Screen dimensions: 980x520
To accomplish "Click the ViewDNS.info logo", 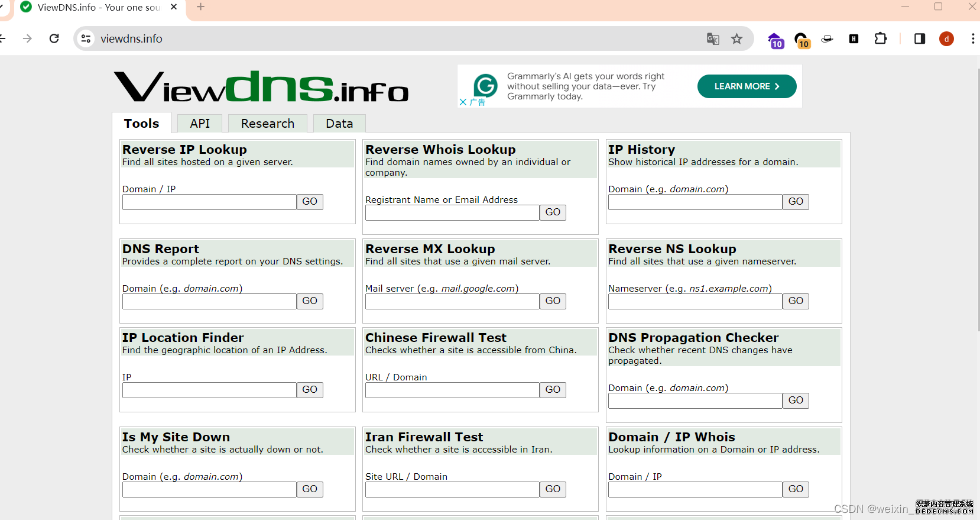I will coord(261,87).
